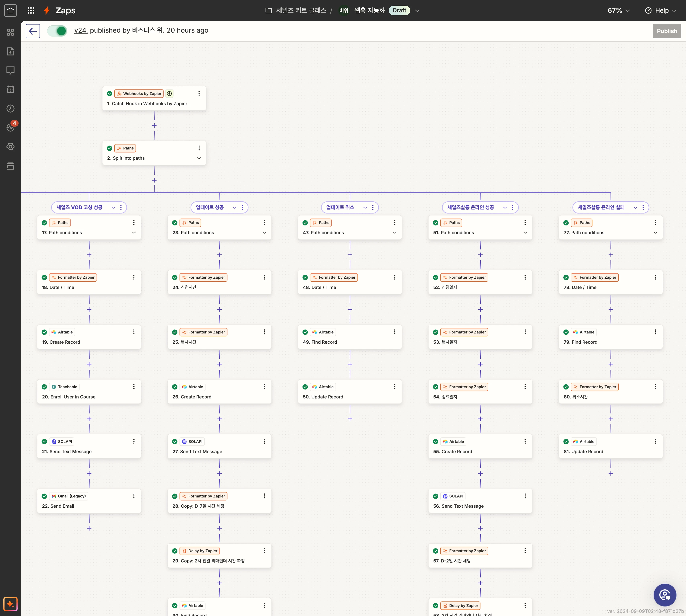Open the apps grid menu
Viewport: 686px width, 616px height.
tap(31, 10)
